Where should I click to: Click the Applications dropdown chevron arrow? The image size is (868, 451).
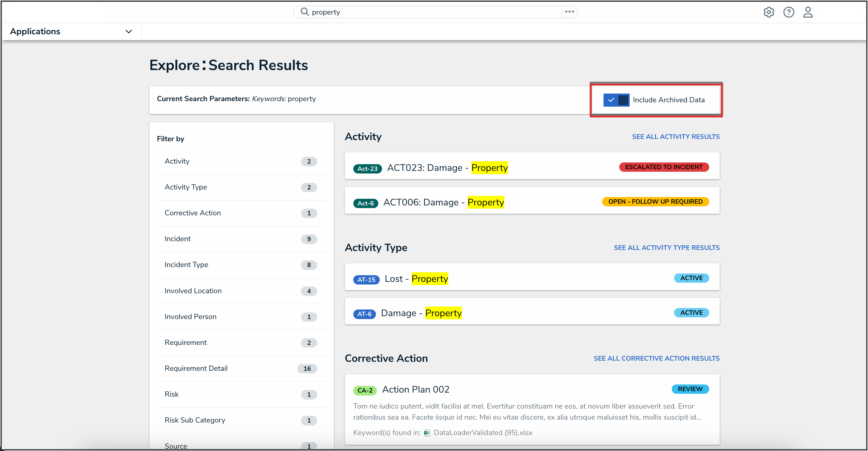click(128, 32)
